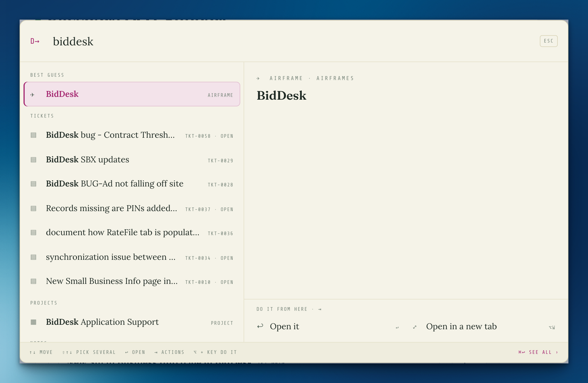This screenshot has height=383, width=588.
Task: Click the Move hint in footer
Action: [x=41, y=352]
